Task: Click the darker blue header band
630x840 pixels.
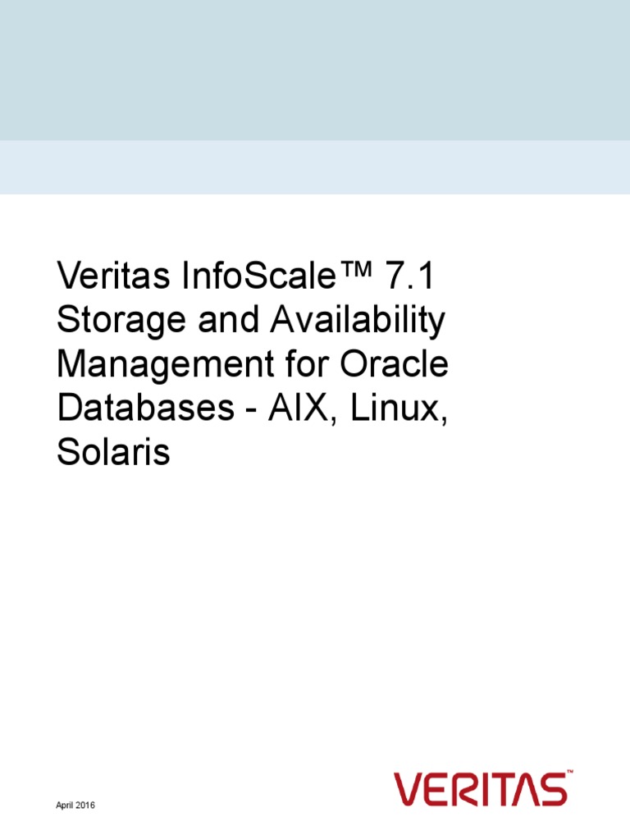Action: click(315, 70)
